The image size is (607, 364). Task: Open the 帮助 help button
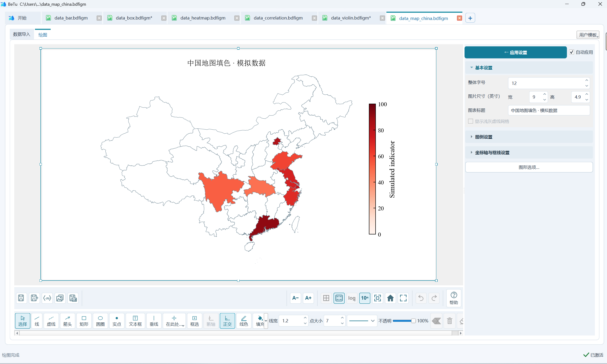pos(454,298)
